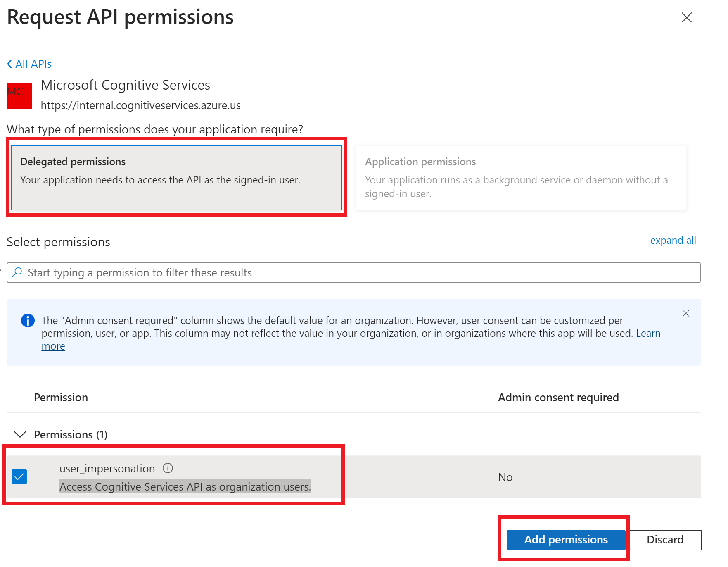Go back to All APIs
This screenshot has height=567, width=728.
33,64
